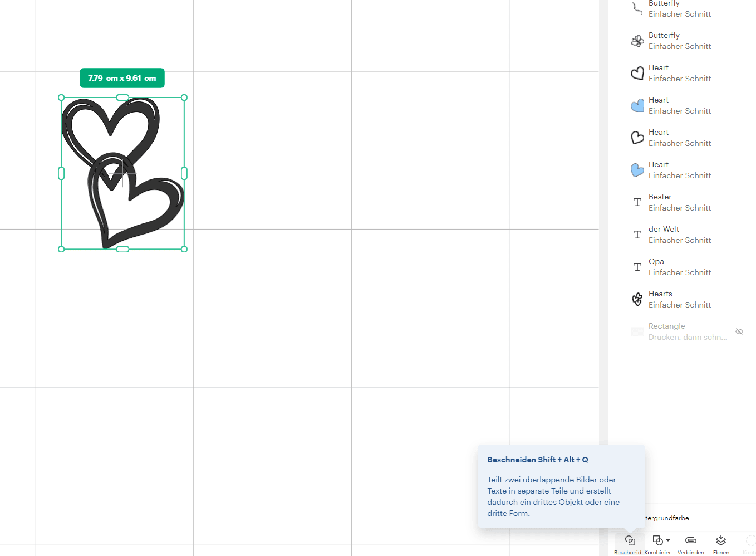The width and height of the screenshot is (756, 556).
Task: Expand the Kombinieren dropdown arrow
Action: 668,540
